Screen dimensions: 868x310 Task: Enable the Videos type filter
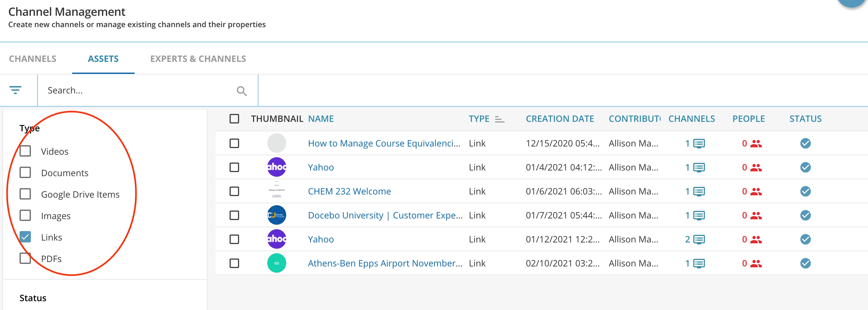(x=25, y=151)
